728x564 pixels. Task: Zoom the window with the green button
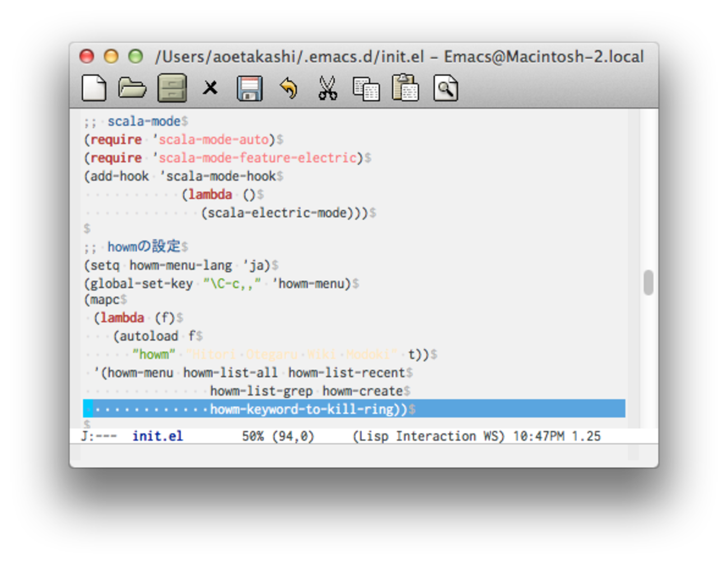point(136,56)
